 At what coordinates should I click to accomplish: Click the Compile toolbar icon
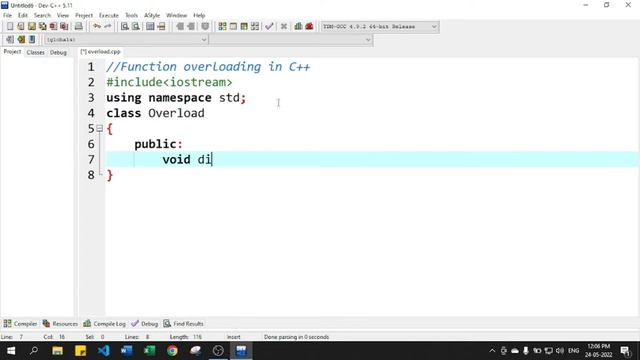point(222,27)
